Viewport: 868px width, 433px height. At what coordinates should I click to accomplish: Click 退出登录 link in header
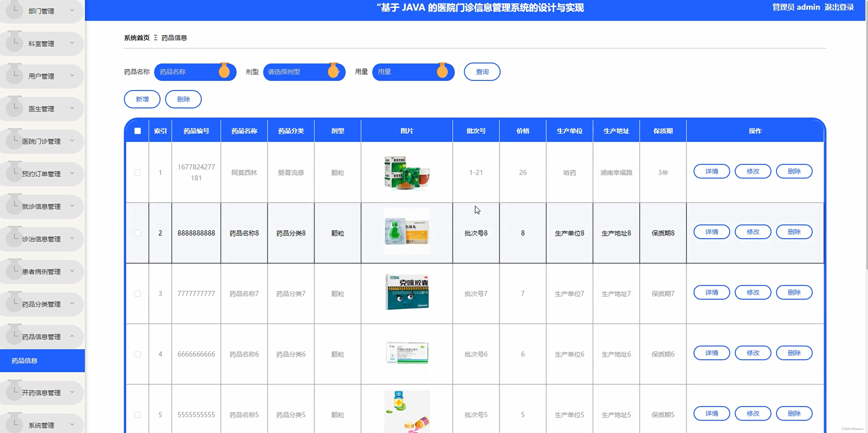(839, 7)
